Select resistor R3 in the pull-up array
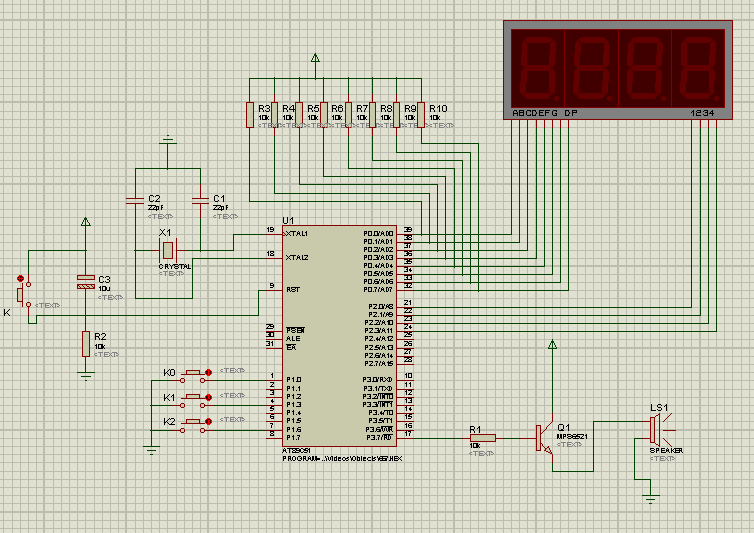 [250, 114]
